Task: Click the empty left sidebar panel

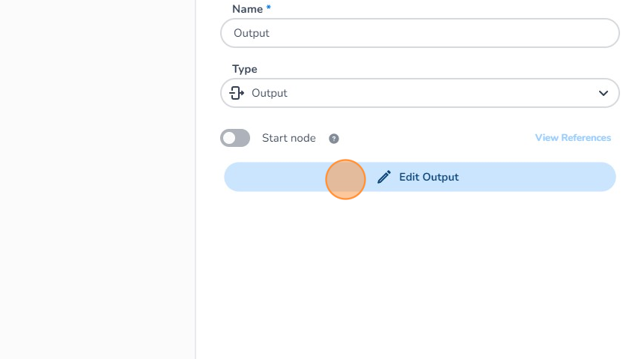Action: pos(97,180)
